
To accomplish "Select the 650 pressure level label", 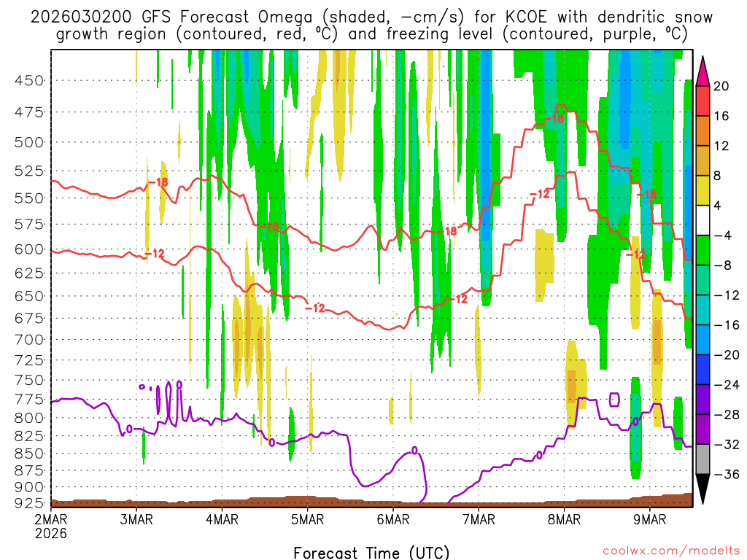I will pos(29,296).
